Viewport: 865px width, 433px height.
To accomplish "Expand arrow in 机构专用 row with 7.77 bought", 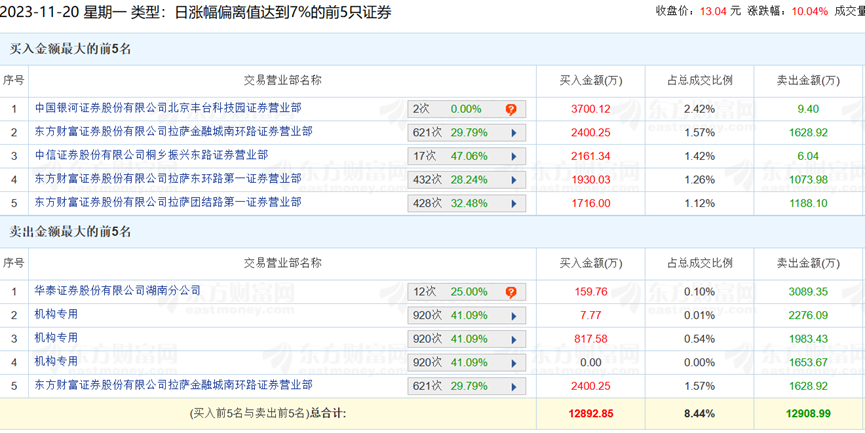I will click(514, 316).
